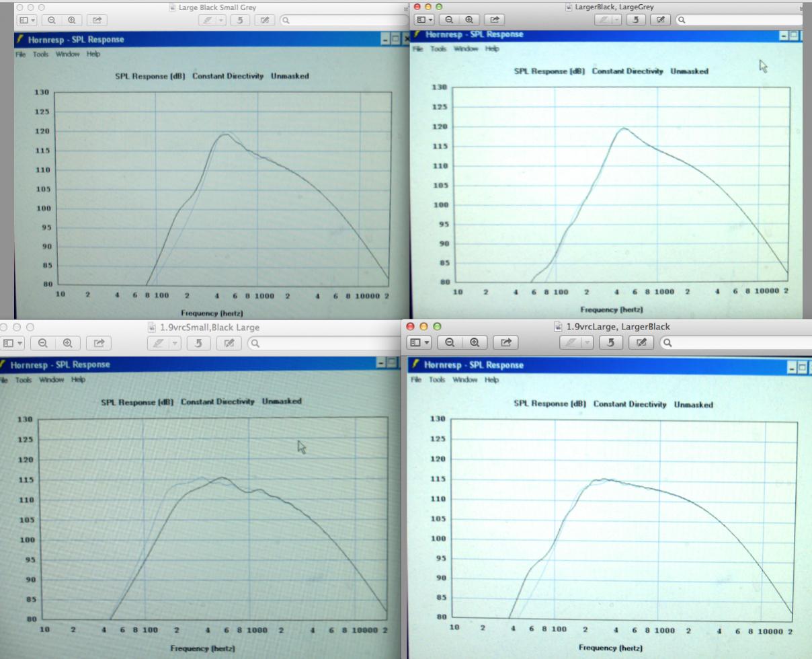Activate highlight pen in 1.9vrcSmall,Black Large window
The width and height of the screenshot is (812, 659).
pyautogui.click(x=158, y=343)
